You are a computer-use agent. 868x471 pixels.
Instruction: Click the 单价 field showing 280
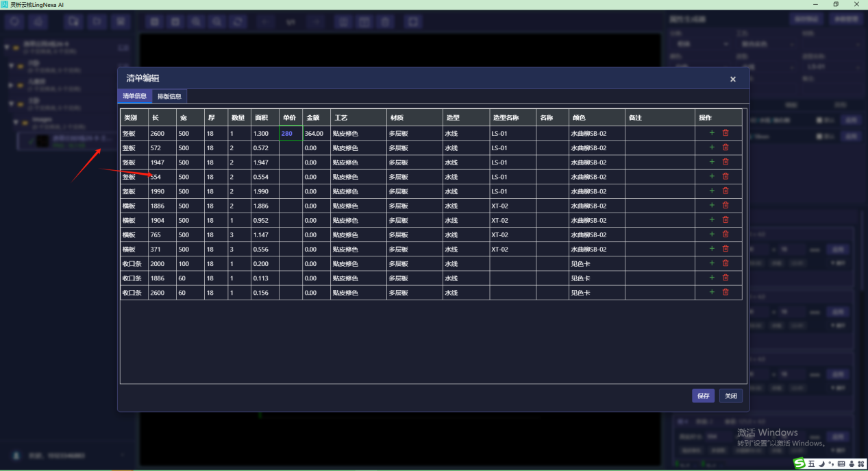pos(290,133)
